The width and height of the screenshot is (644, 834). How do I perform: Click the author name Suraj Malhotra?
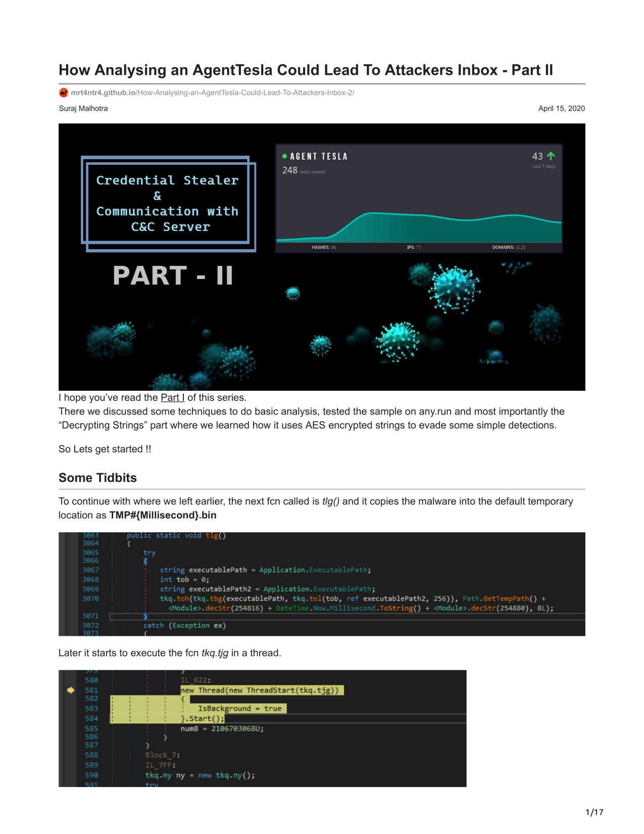(x=83, y=108)
